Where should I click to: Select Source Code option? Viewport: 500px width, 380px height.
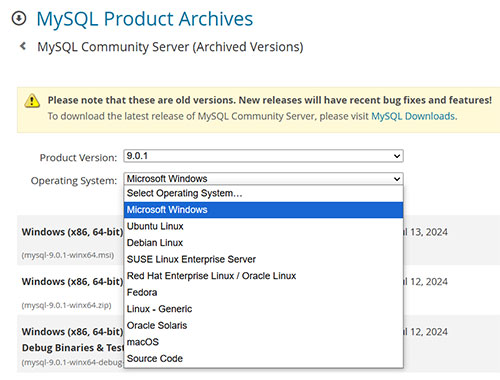click(x=263, y=359)
